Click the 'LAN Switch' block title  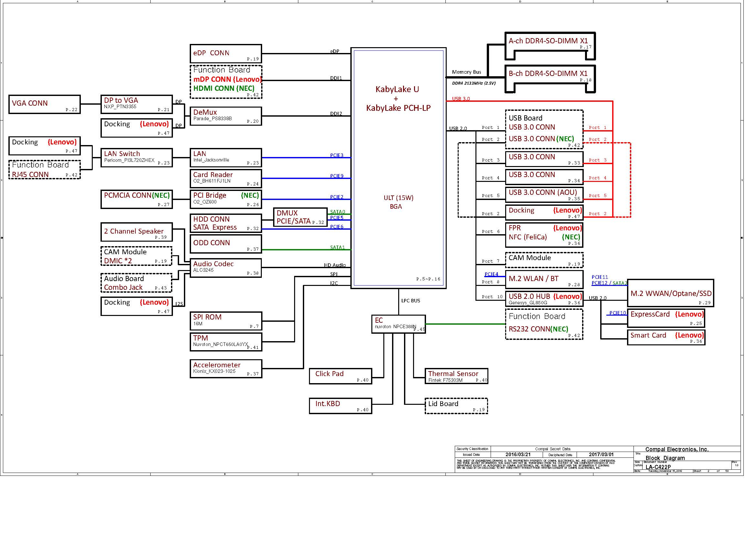(122, 154)
